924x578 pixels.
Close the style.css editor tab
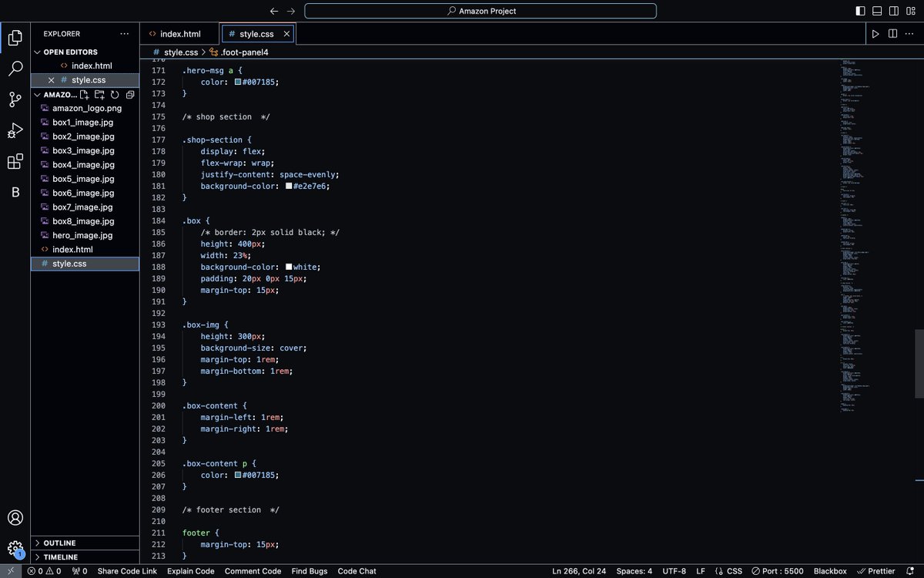(287, 34)
